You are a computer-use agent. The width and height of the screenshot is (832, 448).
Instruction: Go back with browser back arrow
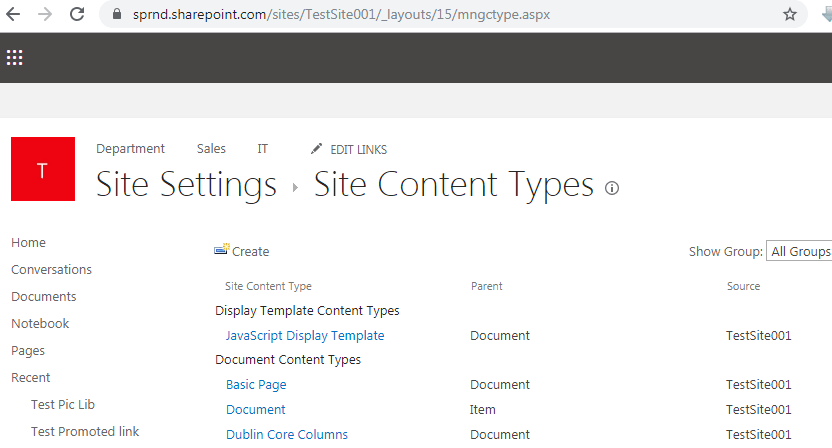pyautogui.click(x=13, y=14)
